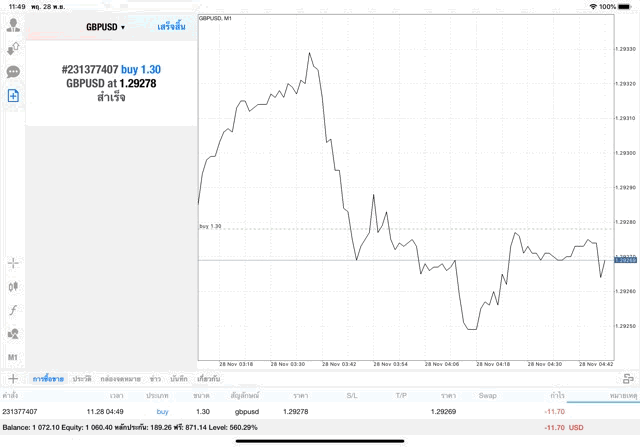Open the Accounts profile icon

point(14,26)
